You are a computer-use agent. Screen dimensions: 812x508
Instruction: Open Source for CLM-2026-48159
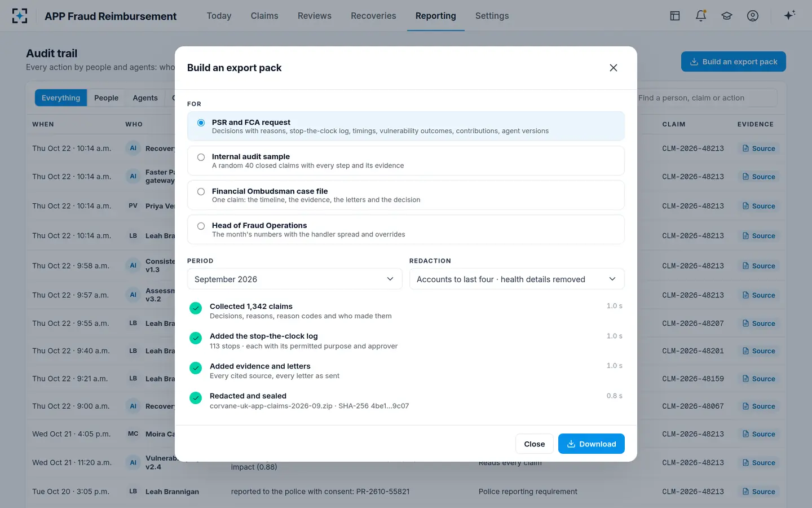point(759,379)
